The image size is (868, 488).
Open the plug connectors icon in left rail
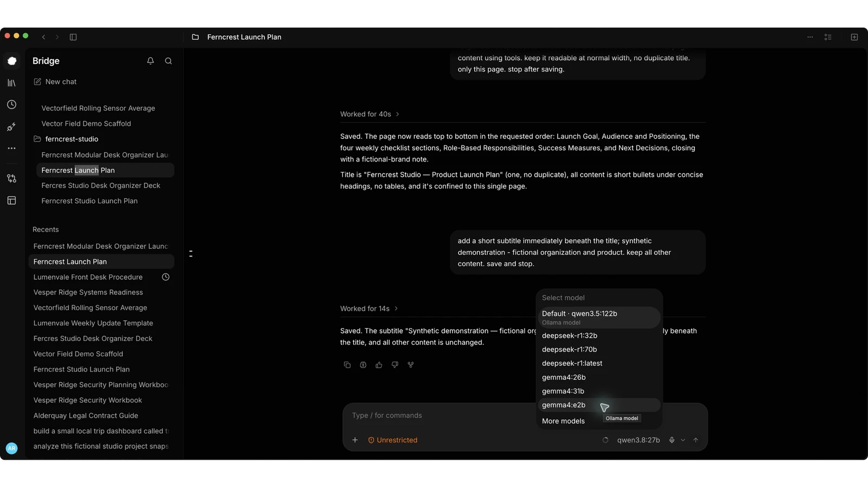11,127
